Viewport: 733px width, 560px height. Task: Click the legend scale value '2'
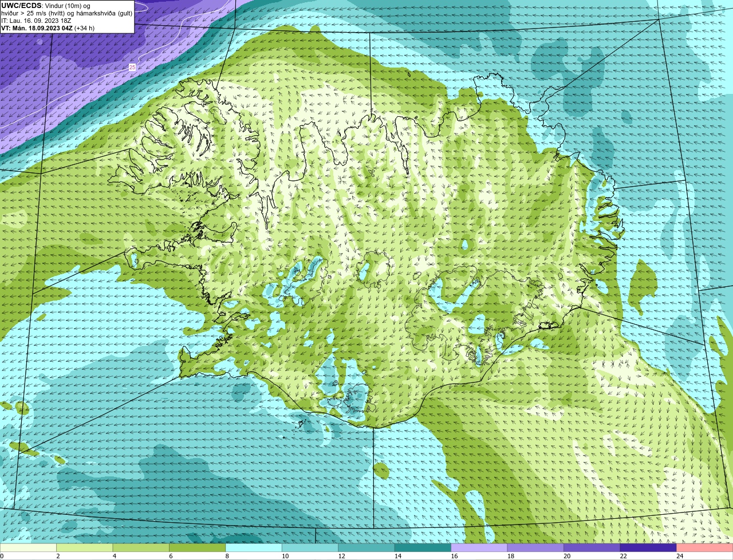[58, 556]
